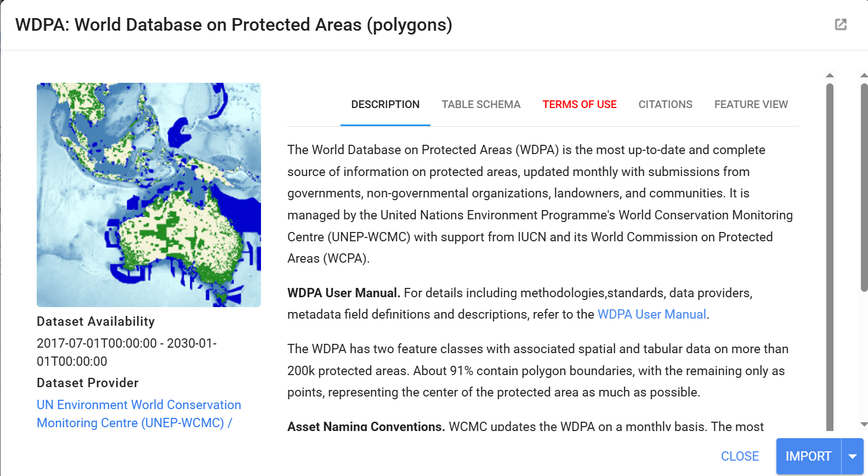Switch to the Table Schema tab
This screenshot has height=476, width=868.
(x=481, y=104)
